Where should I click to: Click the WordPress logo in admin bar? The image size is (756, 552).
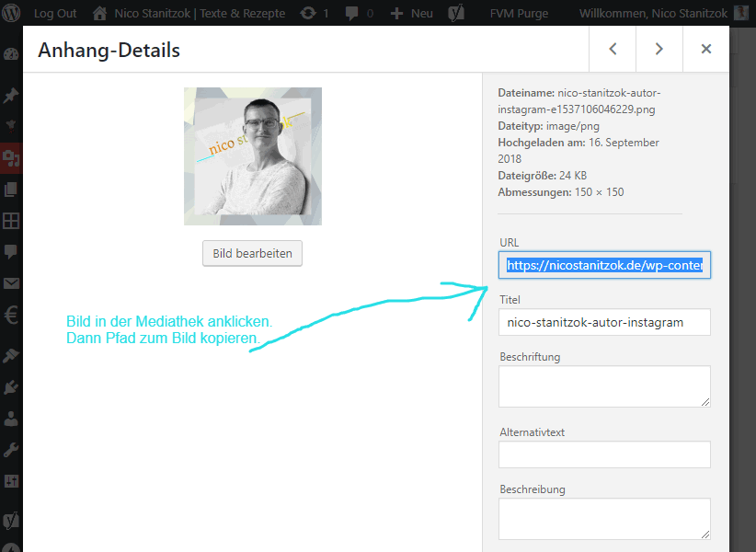(x=12, y=14)
